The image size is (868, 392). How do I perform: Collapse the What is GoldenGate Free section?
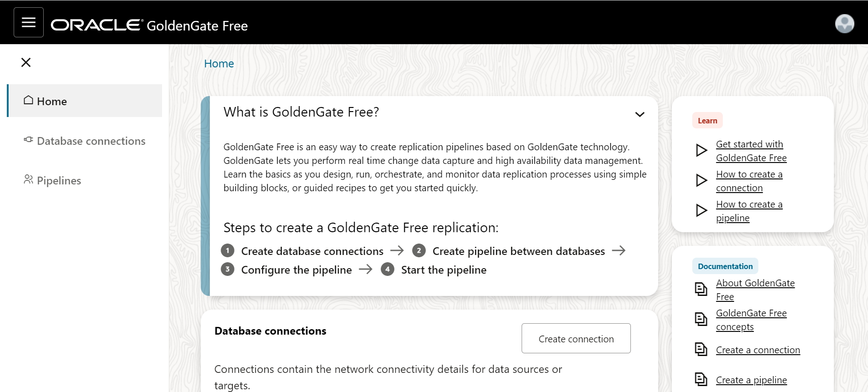pos(640,114)
